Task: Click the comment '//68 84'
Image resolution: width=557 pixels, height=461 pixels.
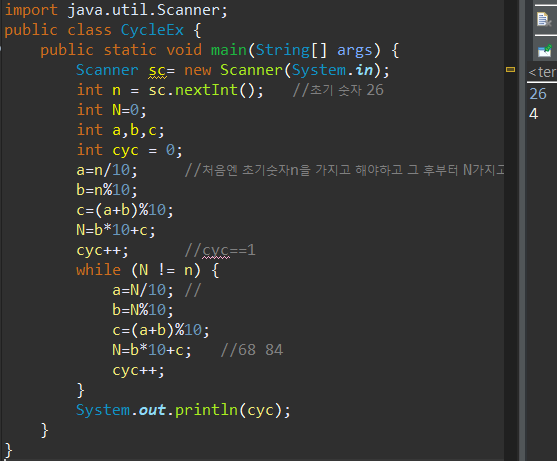Action: pos(252,350)
